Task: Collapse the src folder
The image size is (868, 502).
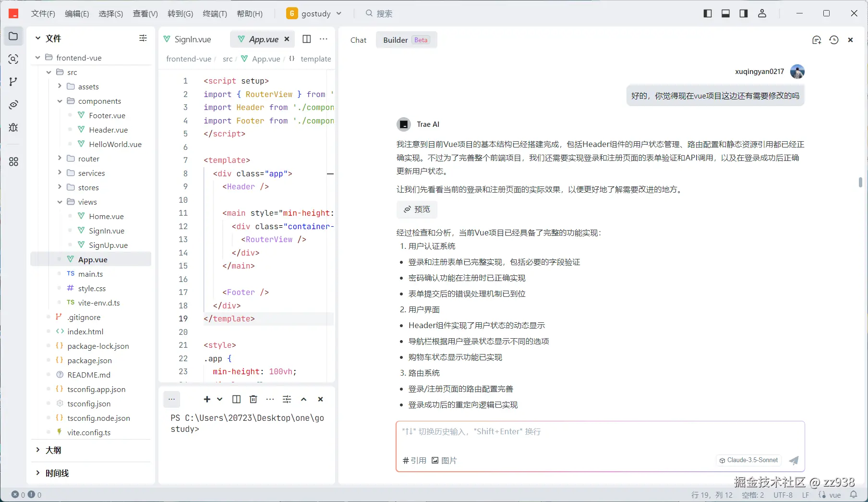Action: (49, 72)
